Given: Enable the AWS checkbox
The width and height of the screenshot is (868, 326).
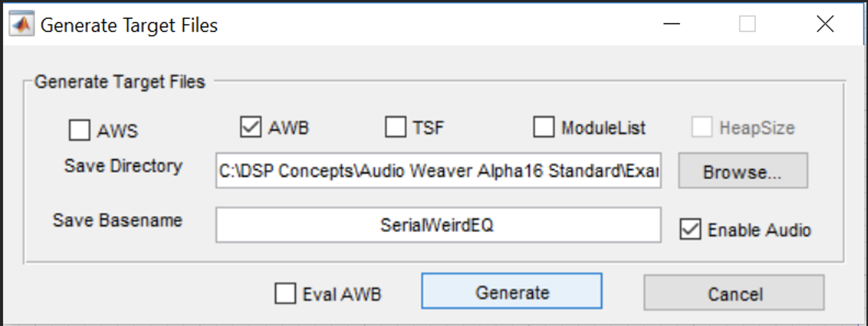Looking at the screenshot, I should tap(79, 130).
